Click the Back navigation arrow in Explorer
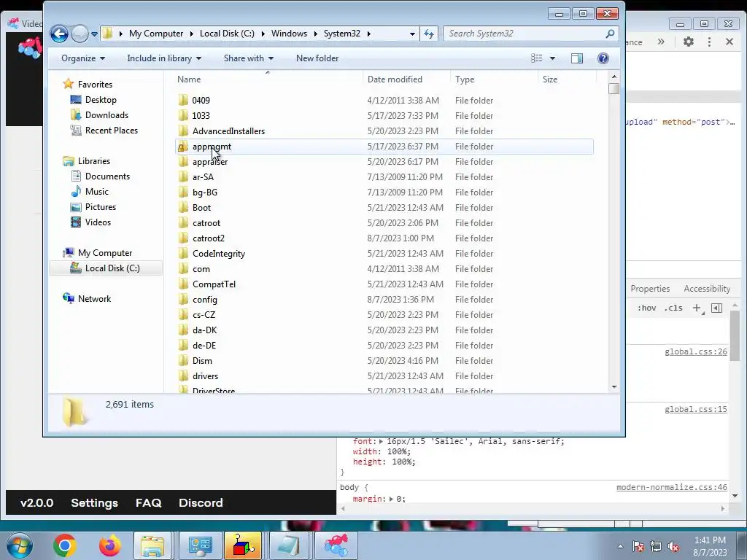The width and height of the screenshot is (747, 560). pos(60,34)
